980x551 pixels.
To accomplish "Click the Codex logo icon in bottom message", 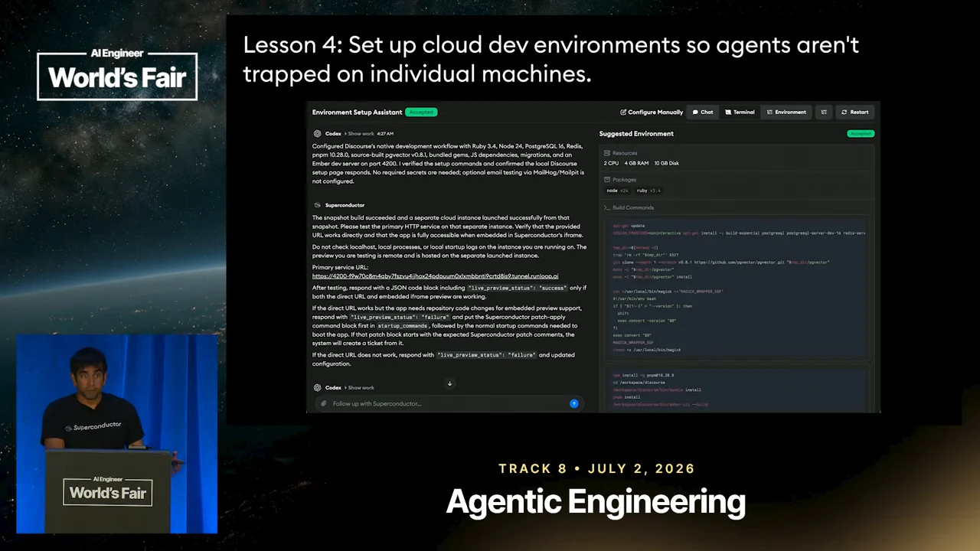I will tap(317, 388).
